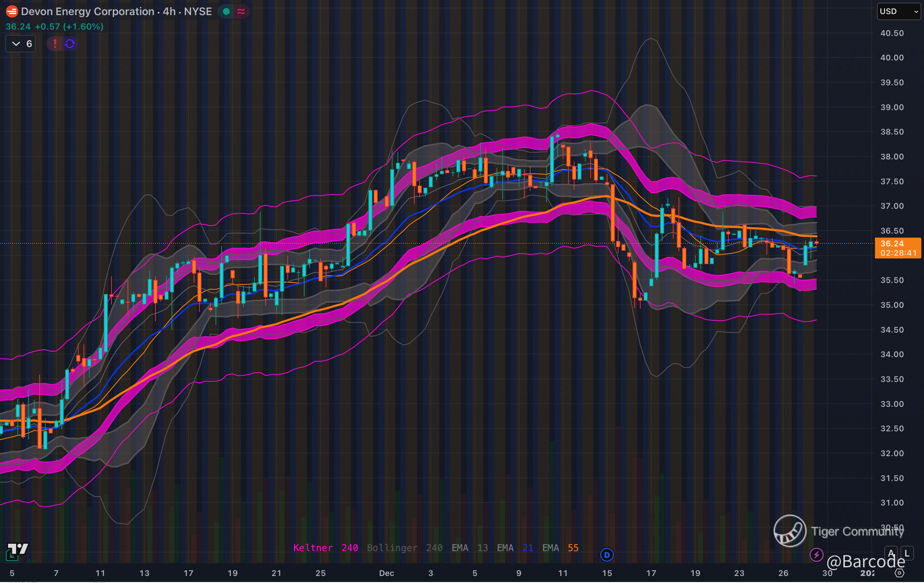Click the 38.00 level on price axis
Screen dimensions: 924x583
[892, 156]
